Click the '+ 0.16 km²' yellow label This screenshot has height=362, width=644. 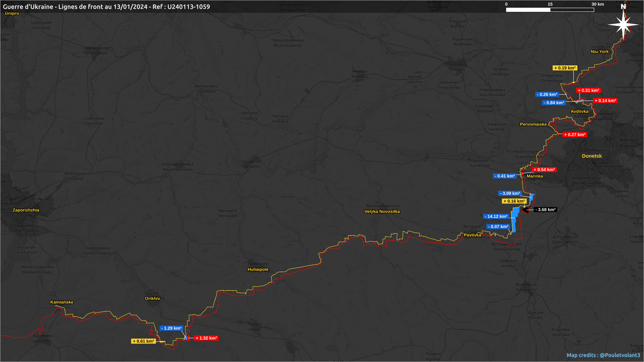[514, 201]
